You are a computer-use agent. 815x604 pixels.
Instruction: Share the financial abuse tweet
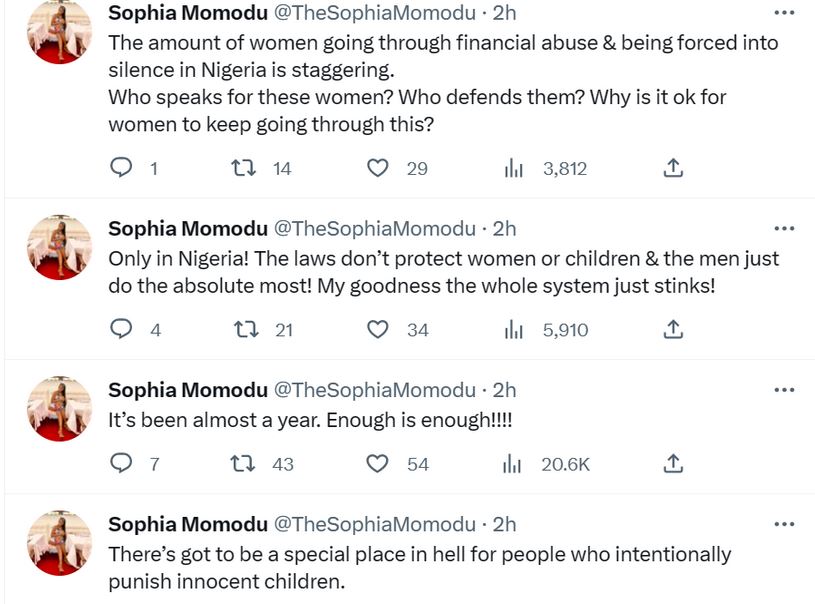tap(673, 169)
